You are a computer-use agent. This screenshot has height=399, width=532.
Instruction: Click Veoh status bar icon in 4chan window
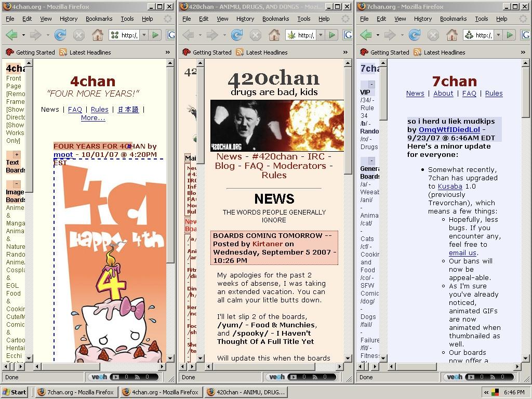point(99,377)
